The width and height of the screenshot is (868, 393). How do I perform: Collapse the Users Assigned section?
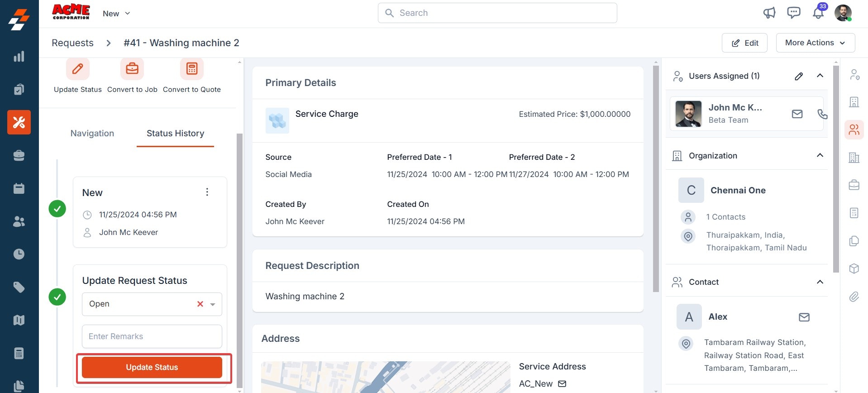[x=820, y=76]
